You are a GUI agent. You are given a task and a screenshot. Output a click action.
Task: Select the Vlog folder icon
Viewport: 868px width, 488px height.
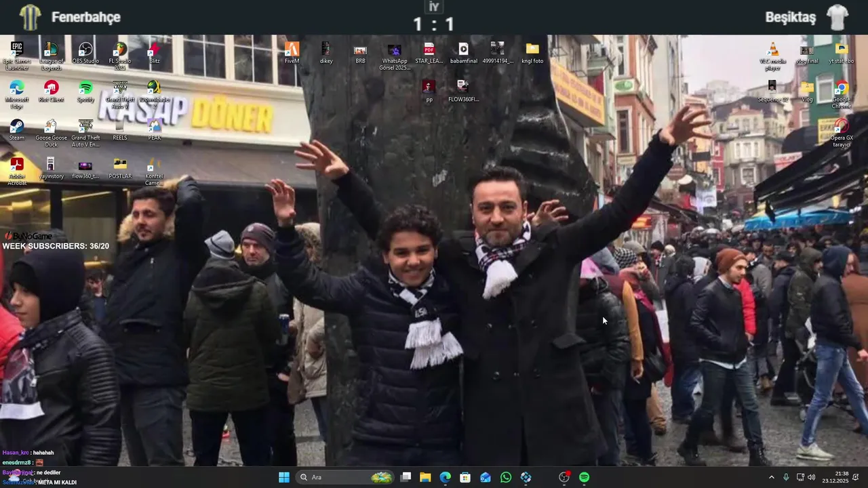point(807,91)
